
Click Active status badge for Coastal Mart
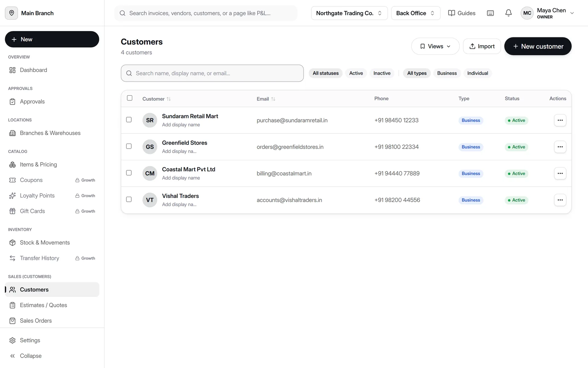coord(516,173)
